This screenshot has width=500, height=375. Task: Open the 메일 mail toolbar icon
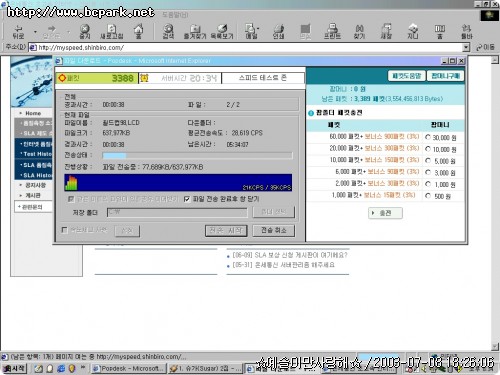(252, 32)
